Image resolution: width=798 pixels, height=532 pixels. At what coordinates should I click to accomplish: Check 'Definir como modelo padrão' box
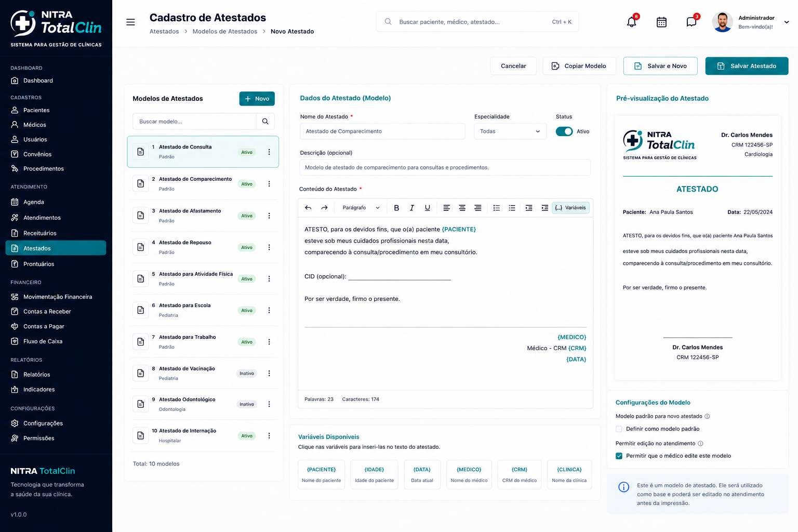[619, 429]
